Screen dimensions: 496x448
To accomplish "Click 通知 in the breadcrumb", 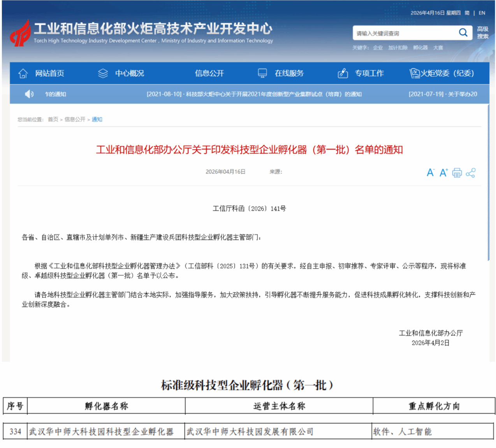I will (97, 119).
